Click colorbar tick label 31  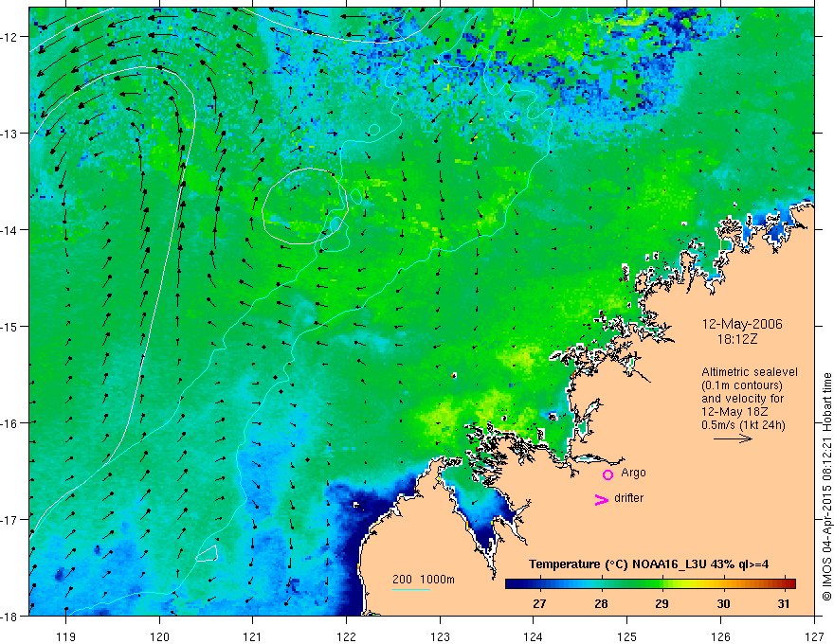[784, 604]
